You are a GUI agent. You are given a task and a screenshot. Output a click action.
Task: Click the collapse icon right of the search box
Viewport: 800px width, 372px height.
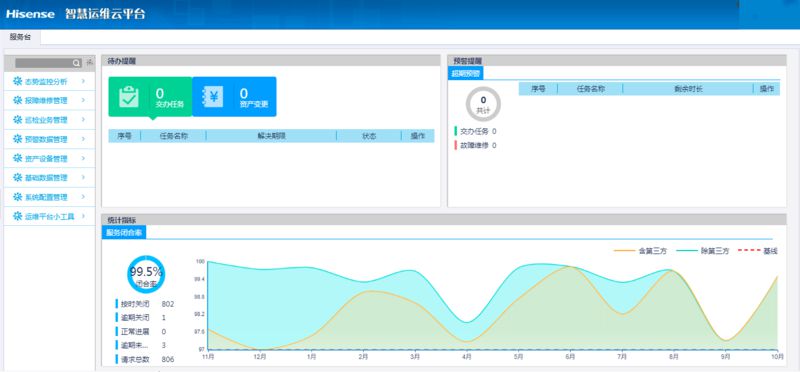click(x=89, y=62)
